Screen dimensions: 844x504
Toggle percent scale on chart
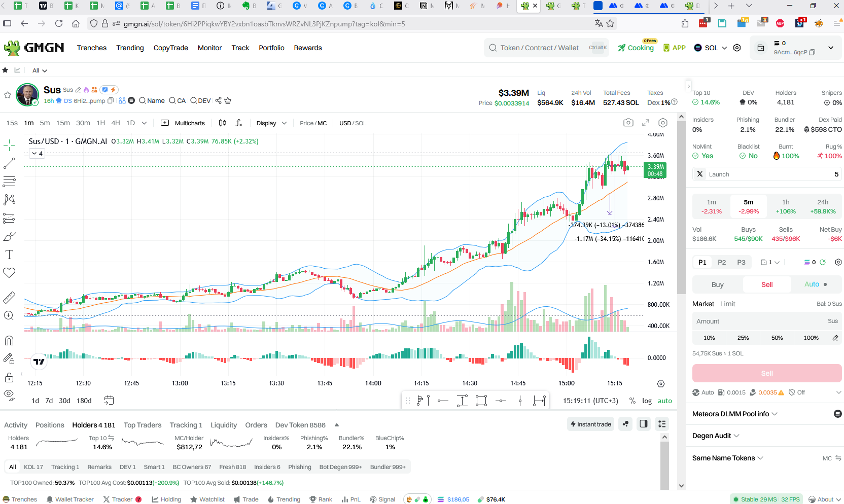(632, 401)
